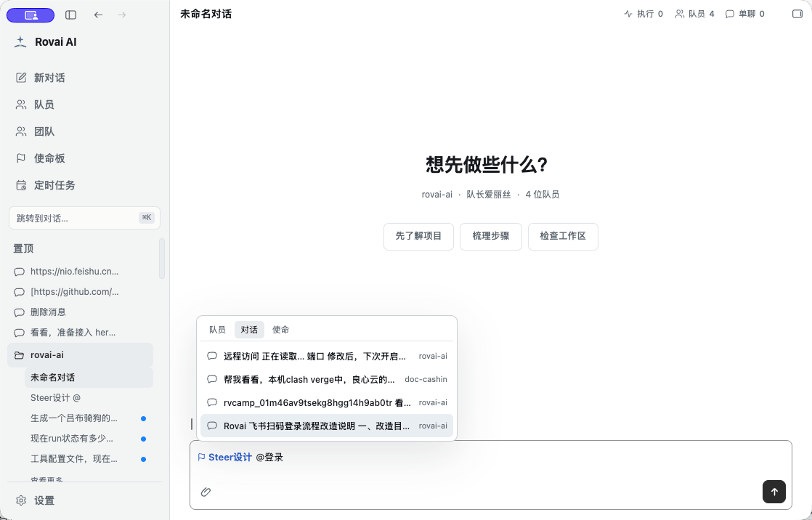This screenshot has width=812, height=520.
Task: Click the 跳转到对话 search field
Action: pos(84,218)
